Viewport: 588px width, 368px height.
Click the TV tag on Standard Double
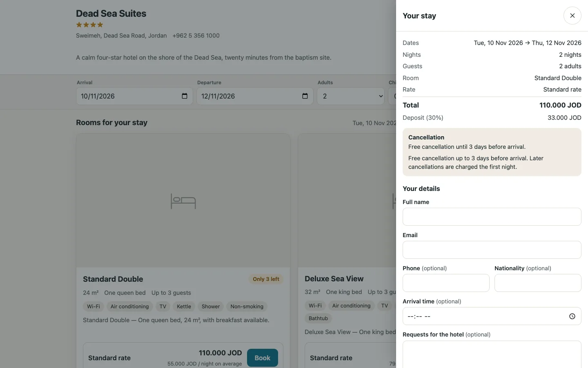[163, 306]
